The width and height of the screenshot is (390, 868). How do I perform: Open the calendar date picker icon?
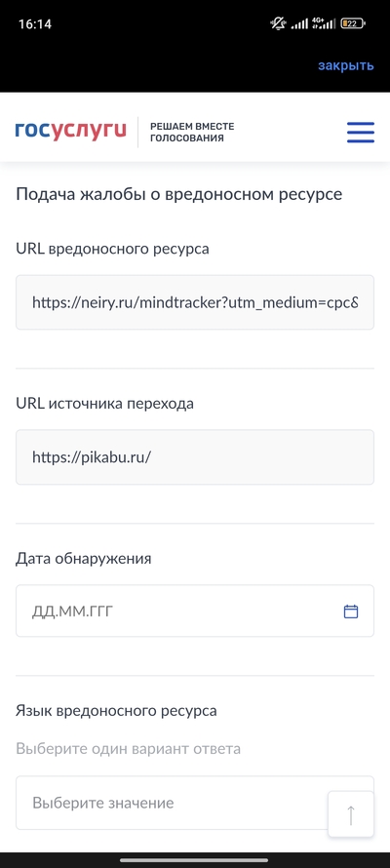click(x=351, y=612)
